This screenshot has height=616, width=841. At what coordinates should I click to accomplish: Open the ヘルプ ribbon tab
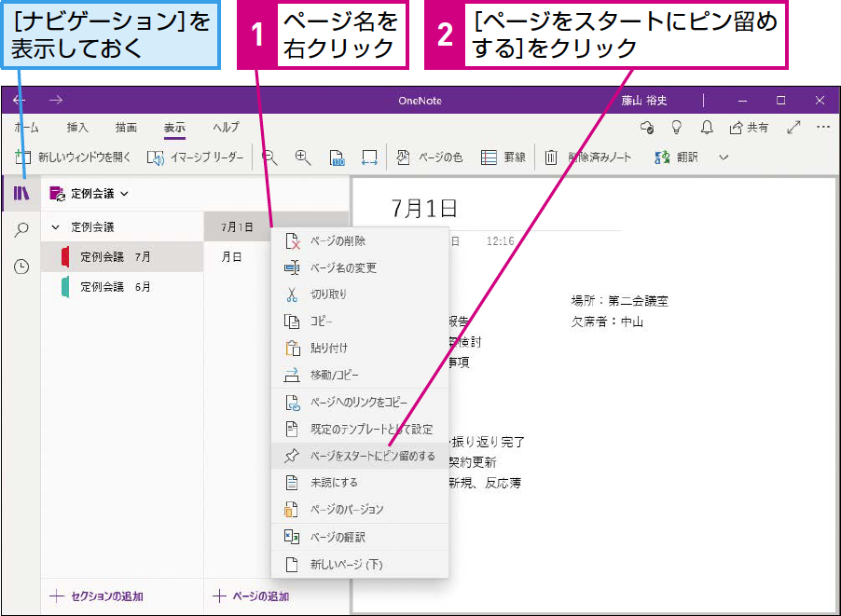point(226,128)
